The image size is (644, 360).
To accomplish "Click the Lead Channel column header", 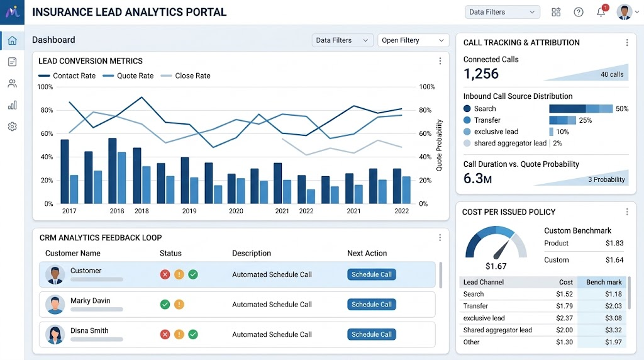I will 484,282.
